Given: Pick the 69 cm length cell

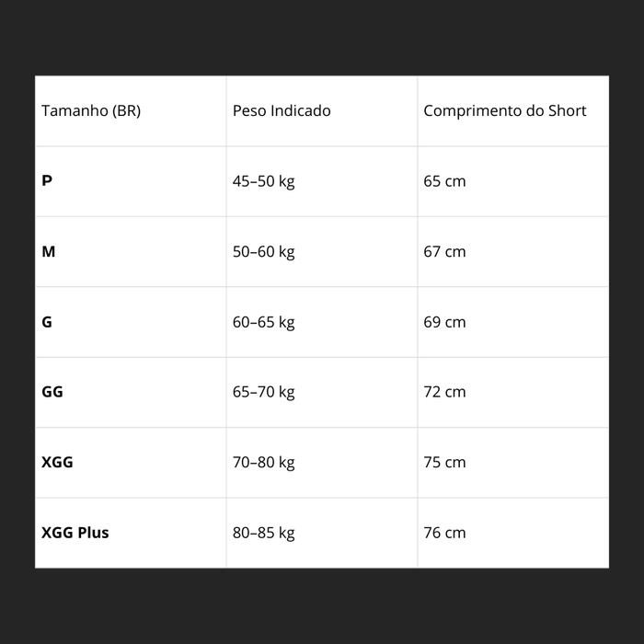Looking at the screenshot, I should coord(444,322).
